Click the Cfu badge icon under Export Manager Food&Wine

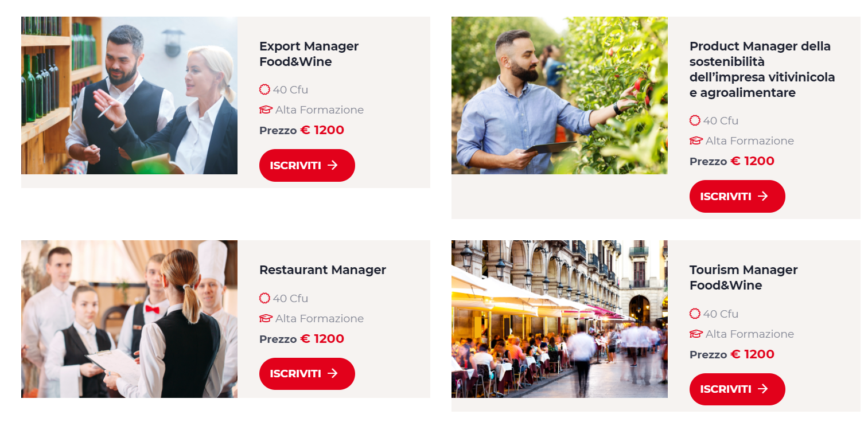point(264,89)
